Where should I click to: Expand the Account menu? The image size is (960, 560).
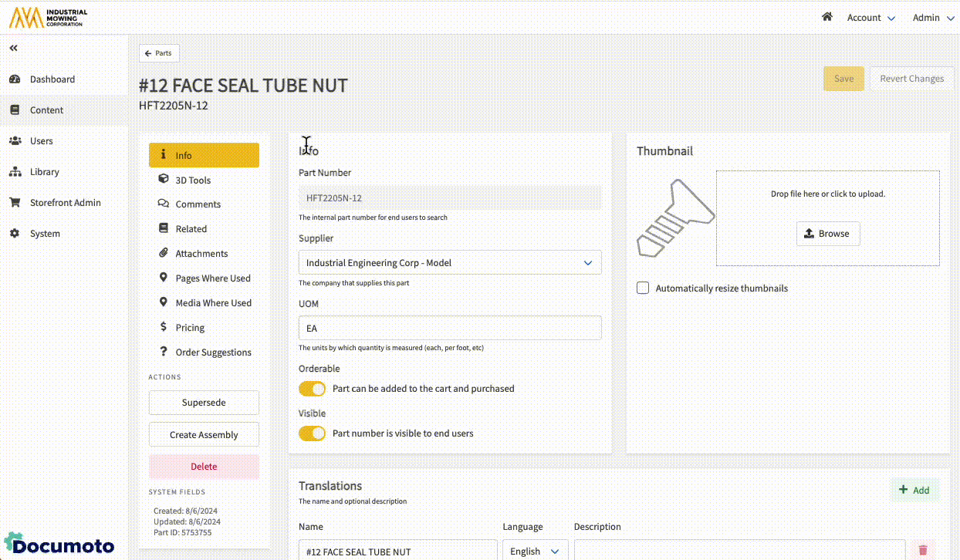click(870, 18)
